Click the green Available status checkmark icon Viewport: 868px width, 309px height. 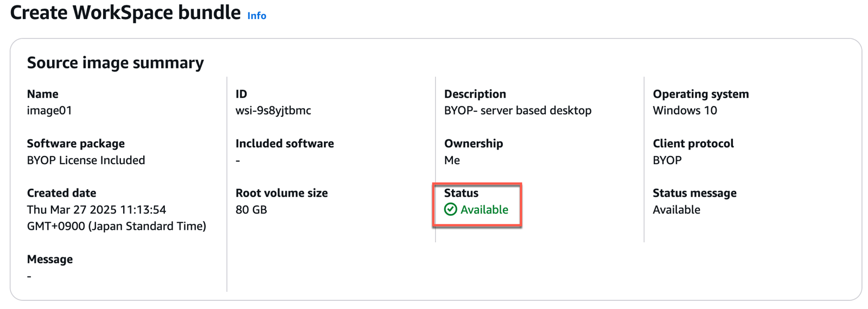click(450, 209)
